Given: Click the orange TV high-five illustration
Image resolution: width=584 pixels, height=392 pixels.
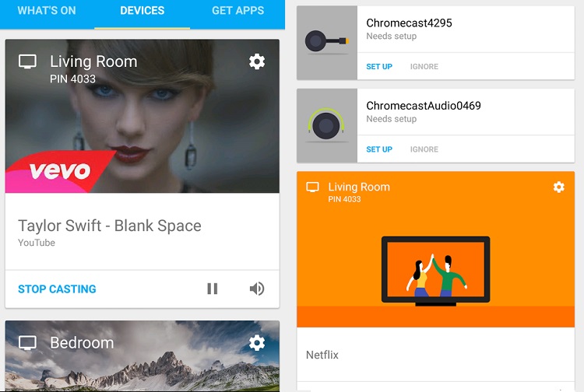Looking at the screenshot, I should [436, 271].
